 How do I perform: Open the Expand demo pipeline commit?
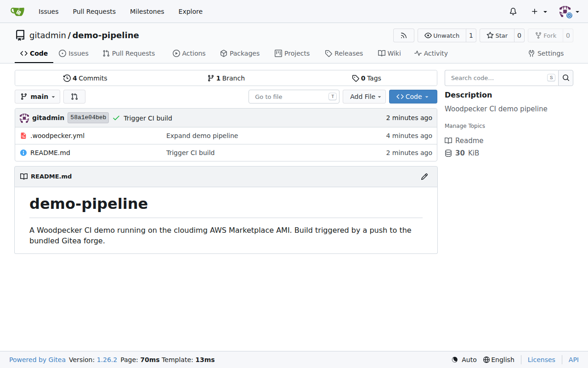click(x=202, y=136)
